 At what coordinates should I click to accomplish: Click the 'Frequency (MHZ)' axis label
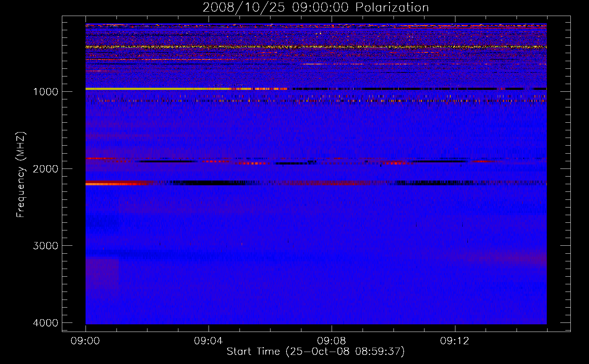tap(21, 175)
